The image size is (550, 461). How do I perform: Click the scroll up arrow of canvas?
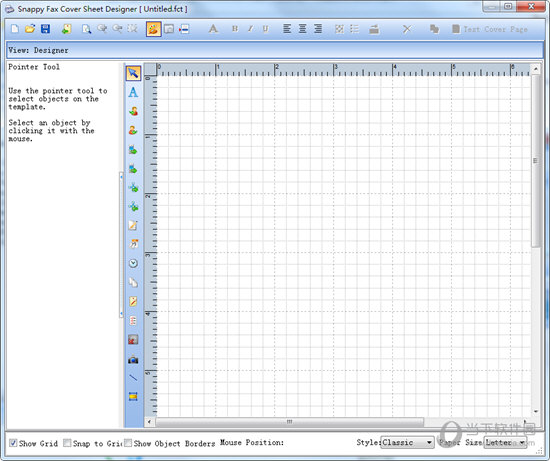coord(536,69)
